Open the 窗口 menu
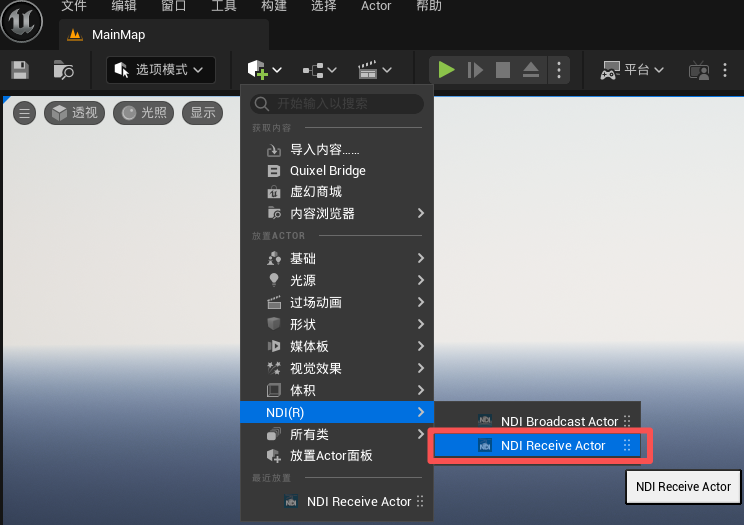 [174, 6]
